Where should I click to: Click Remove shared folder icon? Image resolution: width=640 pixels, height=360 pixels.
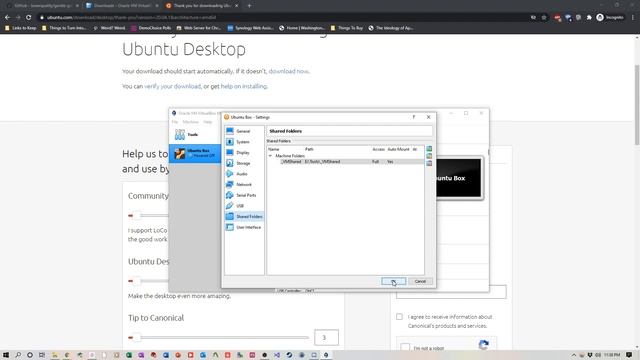click(429, 163)
